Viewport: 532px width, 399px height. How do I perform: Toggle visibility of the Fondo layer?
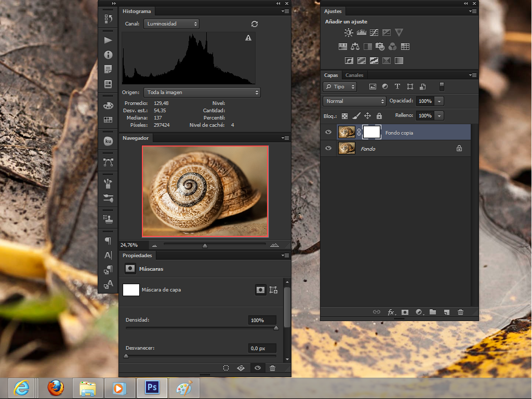coord(328,149)
